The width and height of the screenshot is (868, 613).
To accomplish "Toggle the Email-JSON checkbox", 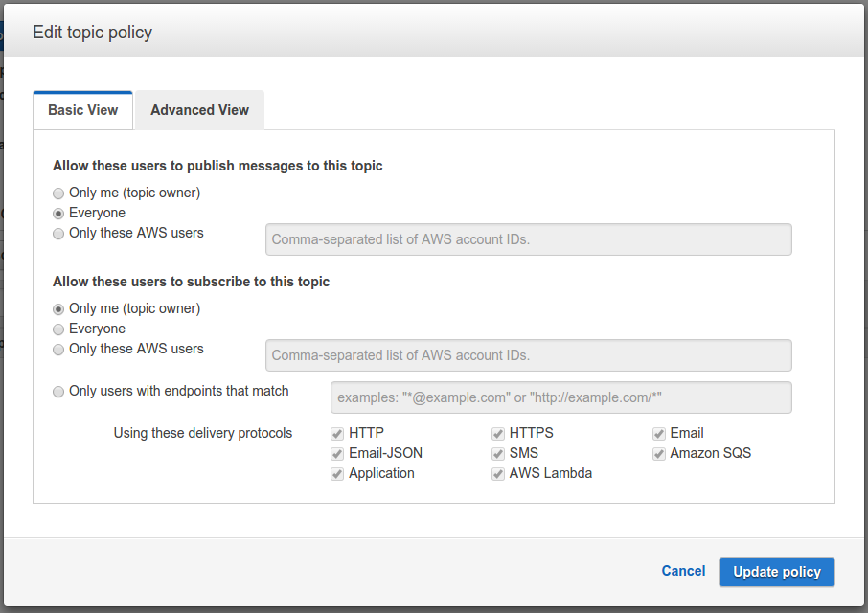I will pyautogui.click(x=337, y=454).
